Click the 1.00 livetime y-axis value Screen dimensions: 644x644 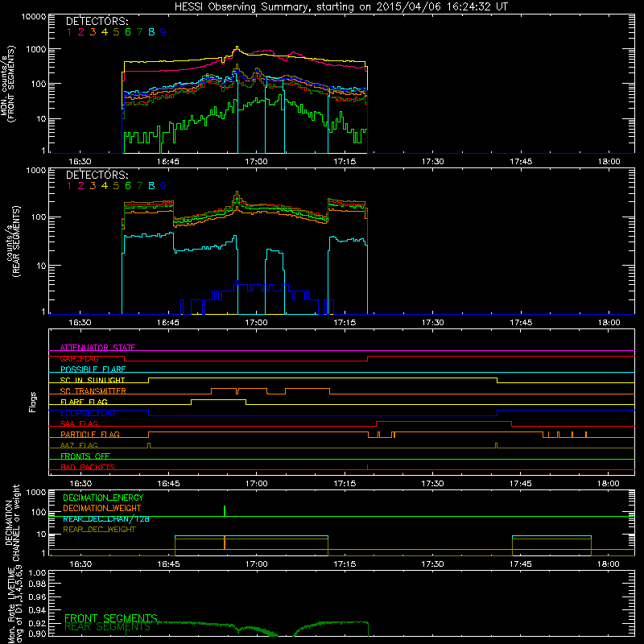point(37,572)
